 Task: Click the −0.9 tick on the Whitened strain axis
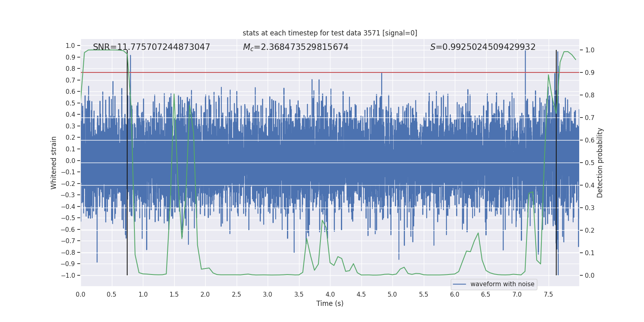click(x=68, y=264)
